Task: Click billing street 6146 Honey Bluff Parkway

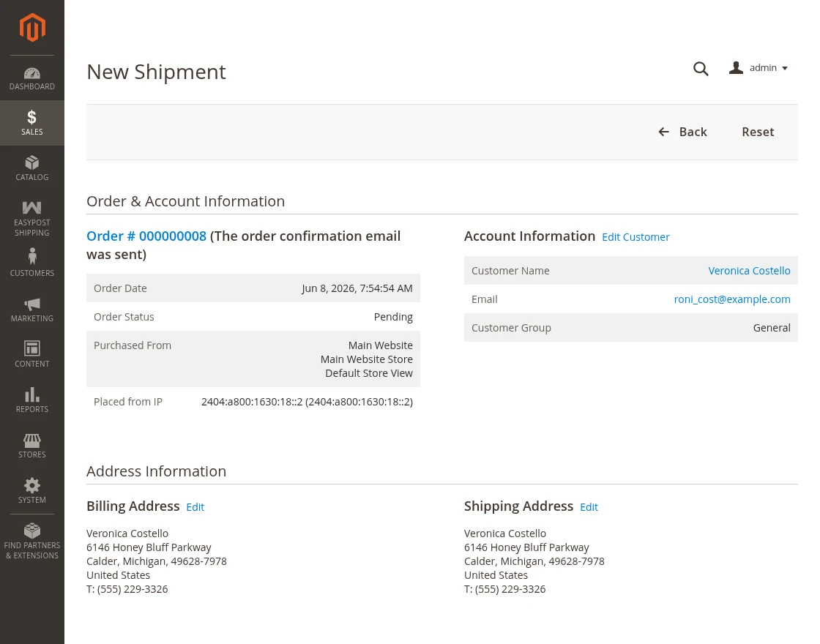Action: 149,547
